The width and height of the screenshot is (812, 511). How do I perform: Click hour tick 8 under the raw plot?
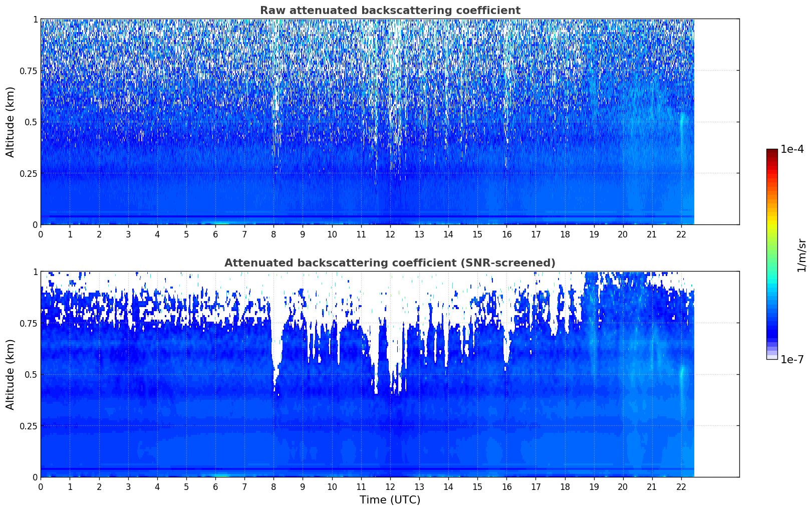coord(274,234)
